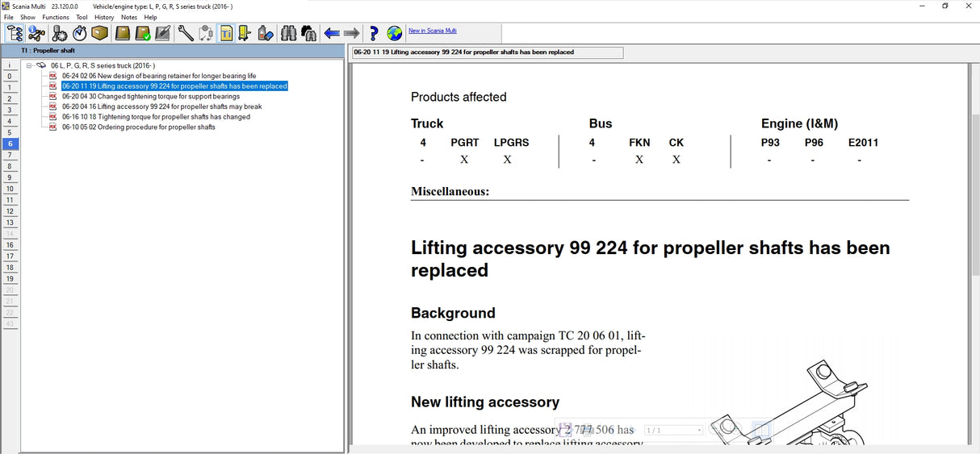This screenshot has height=454, width=980.
Task: Open the Functions menu
Action: (56, 17)
